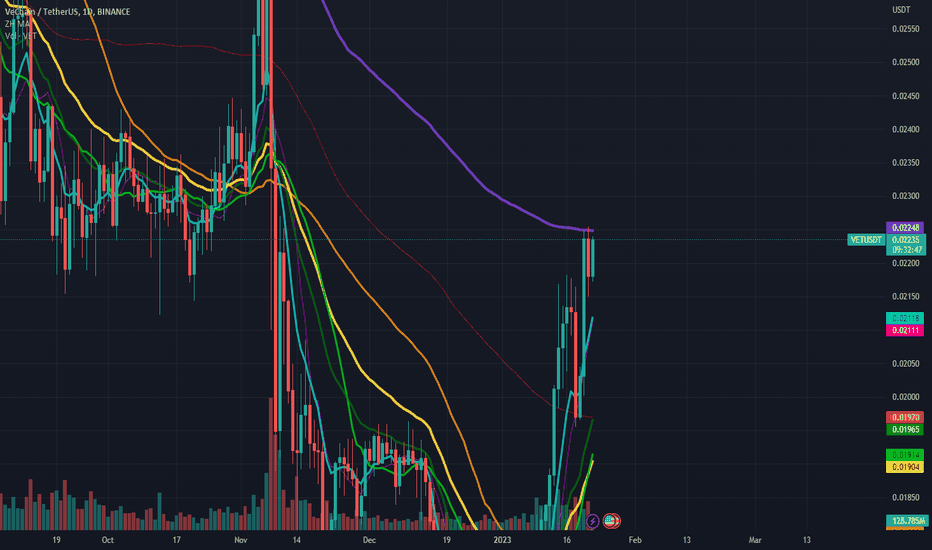Click the Oct label on time axis
This screenshot has height=550, width=932.
coord(108,540)
